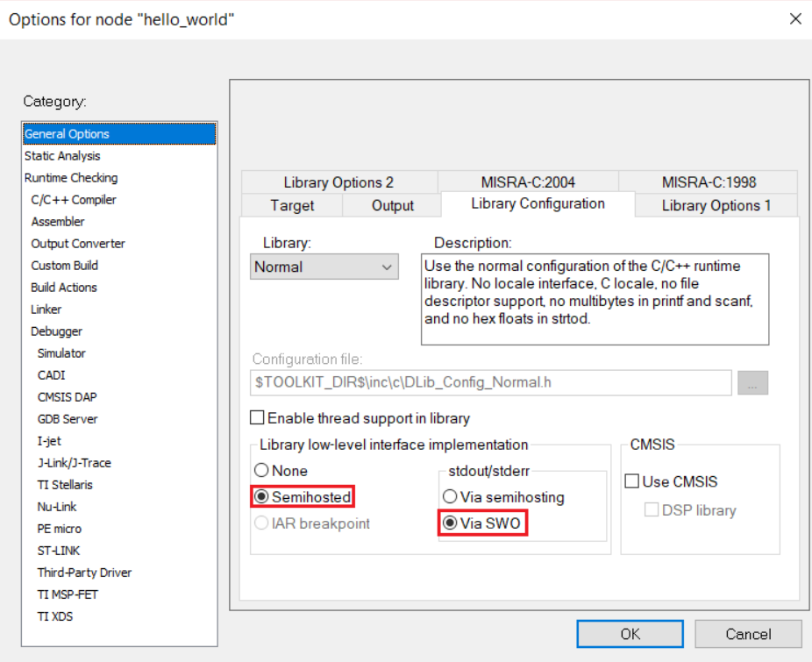Switch to the Output tab
This screenshot has width=812, height=662.
click(x=392, y=205)
